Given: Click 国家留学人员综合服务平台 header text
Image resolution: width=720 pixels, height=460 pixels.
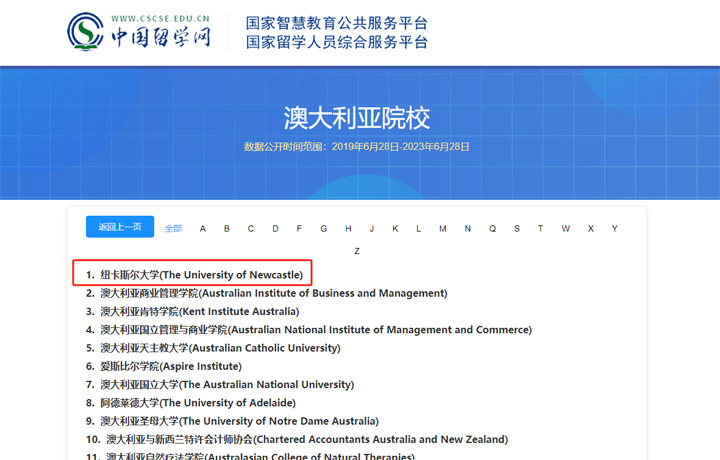Looking at the screenshot, I should pos(337,42).
